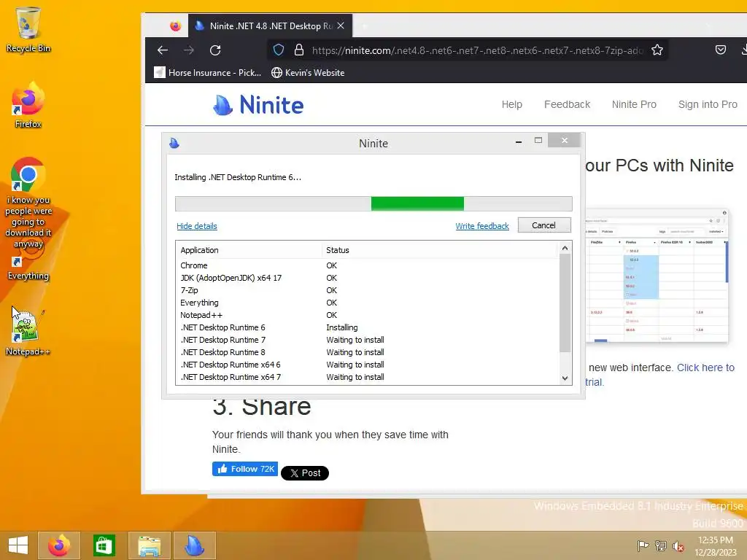Viewport: 747px width, 560px height.
Task: Maximize the Ninite installer dialog
Action: [x=538, y=141]
